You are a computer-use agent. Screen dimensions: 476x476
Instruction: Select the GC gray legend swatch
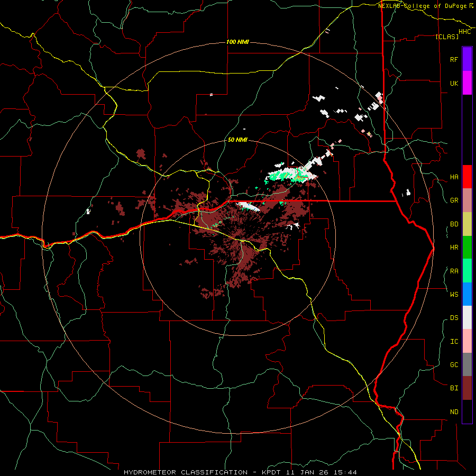(467, 364)
